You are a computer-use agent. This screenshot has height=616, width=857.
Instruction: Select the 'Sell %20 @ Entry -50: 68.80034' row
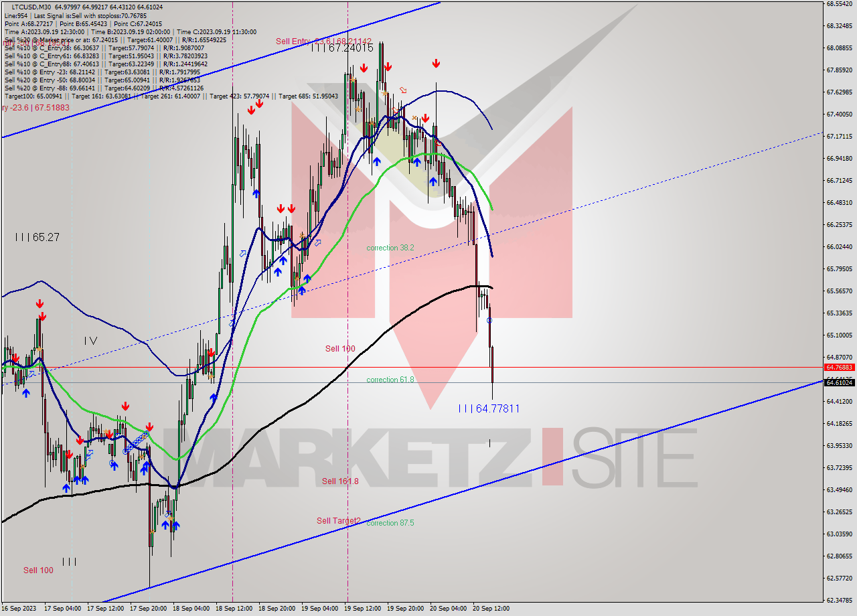click(102, 80)
